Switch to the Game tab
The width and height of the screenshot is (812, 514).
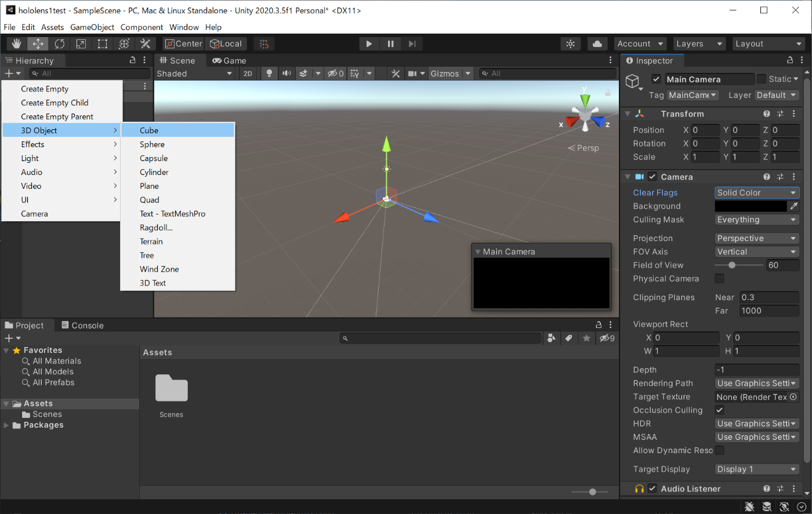[229, 60]
